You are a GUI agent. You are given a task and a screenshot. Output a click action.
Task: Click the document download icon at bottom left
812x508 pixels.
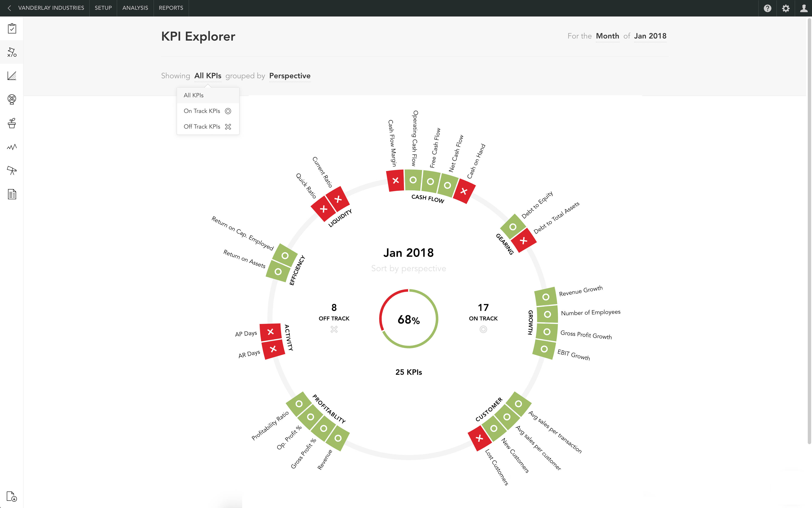(12, 497)
